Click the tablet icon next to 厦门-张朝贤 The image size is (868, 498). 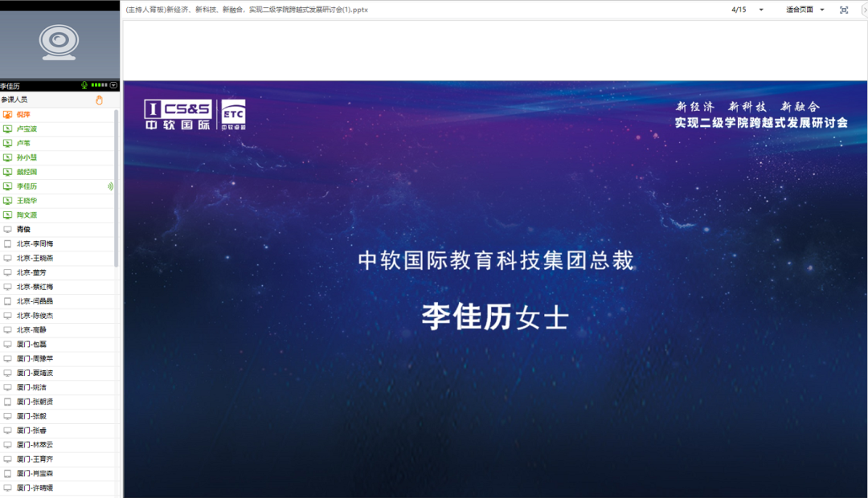(8, 402)
